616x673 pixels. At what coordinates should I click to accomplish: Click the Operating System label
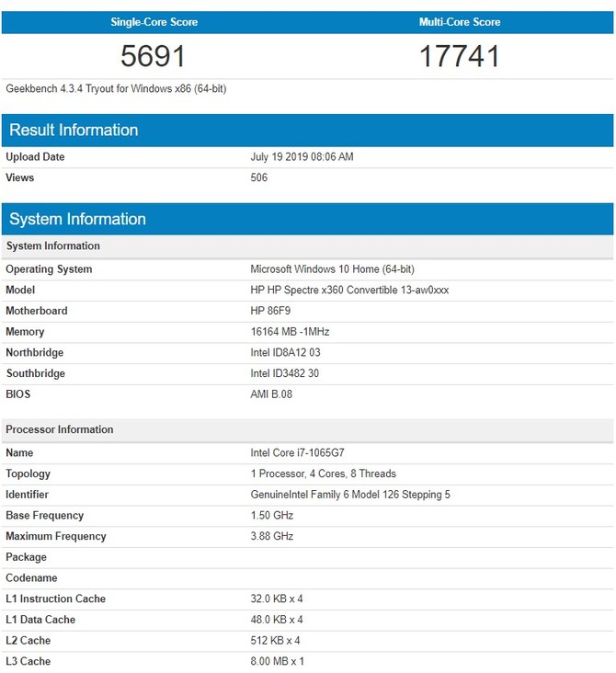49,269
